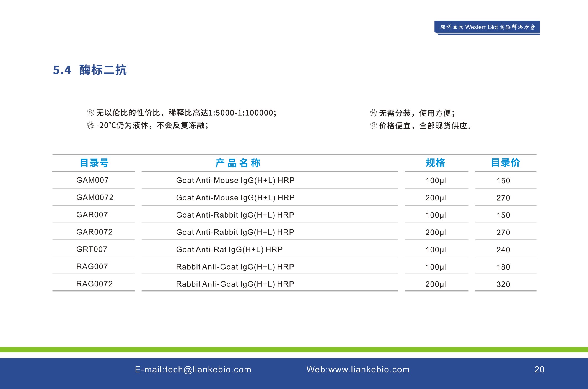
Task: Click the price 240 for GRT007
Action: click(503, 250)
